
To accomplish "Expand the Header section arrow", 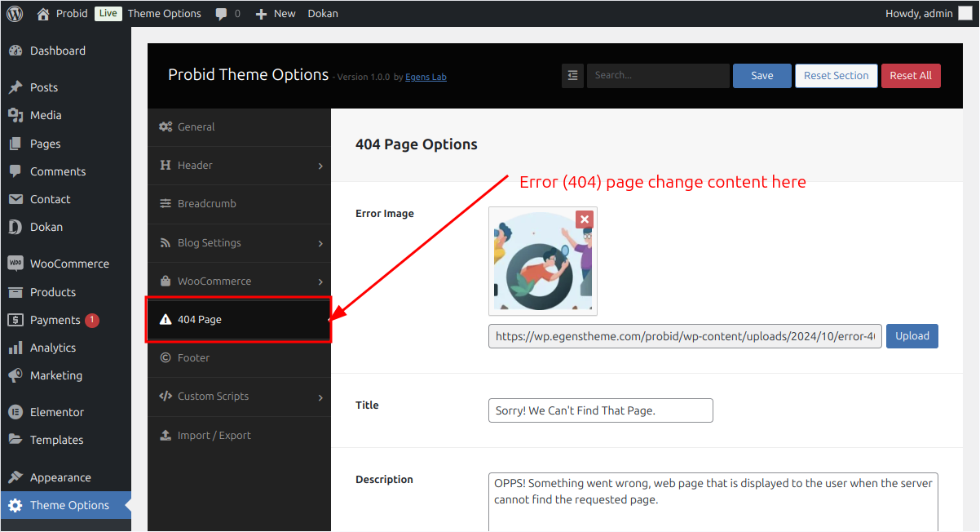I will [320, 166].
